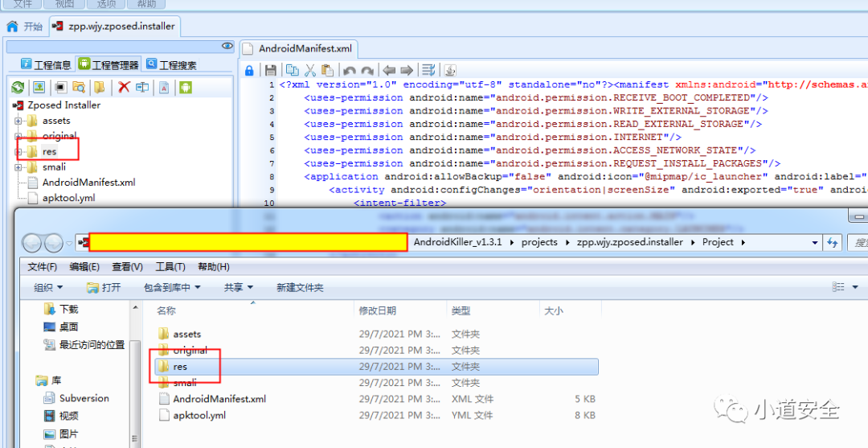
Task: Click the word wrap lines icon in editor toolbar
Action: pyautogui.click(x=428, y=70)
